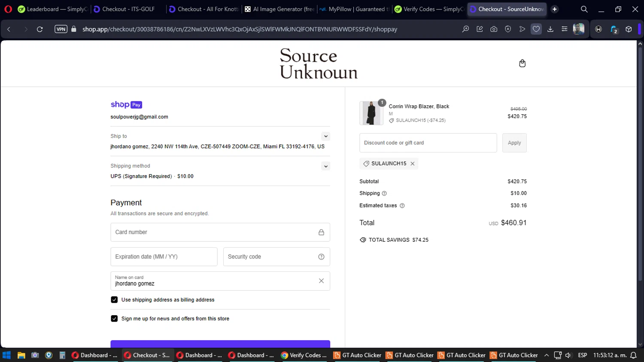Go back to previous page
Screen dimensions: 644x362
click(x=9, y=29)
